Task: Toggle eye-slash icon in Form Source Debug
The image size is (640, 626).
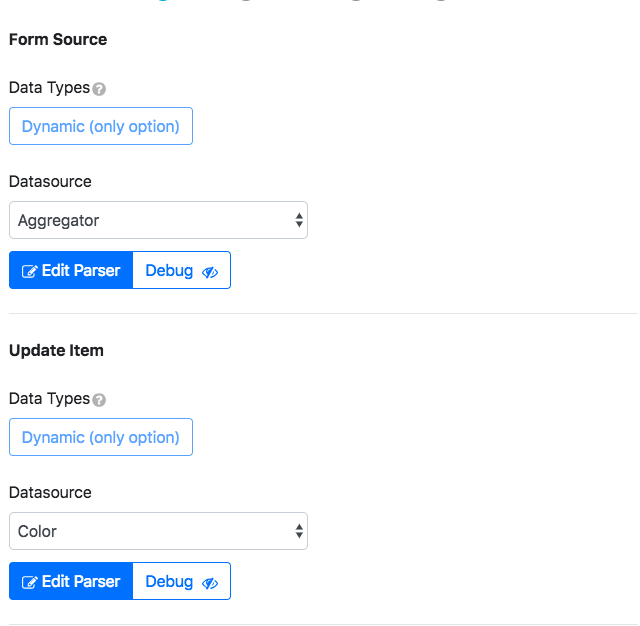Action: tap(210, 271)
